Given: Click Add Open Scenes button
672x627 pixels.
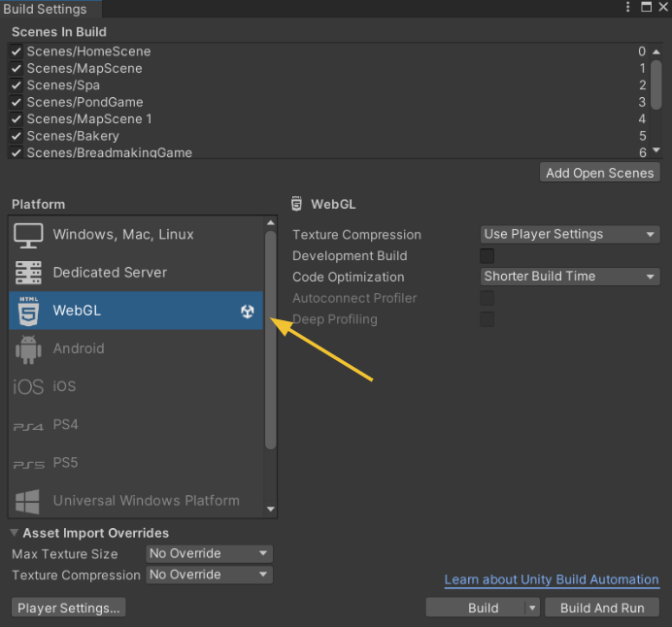Looking at the screenshot, I should point(599,173).
